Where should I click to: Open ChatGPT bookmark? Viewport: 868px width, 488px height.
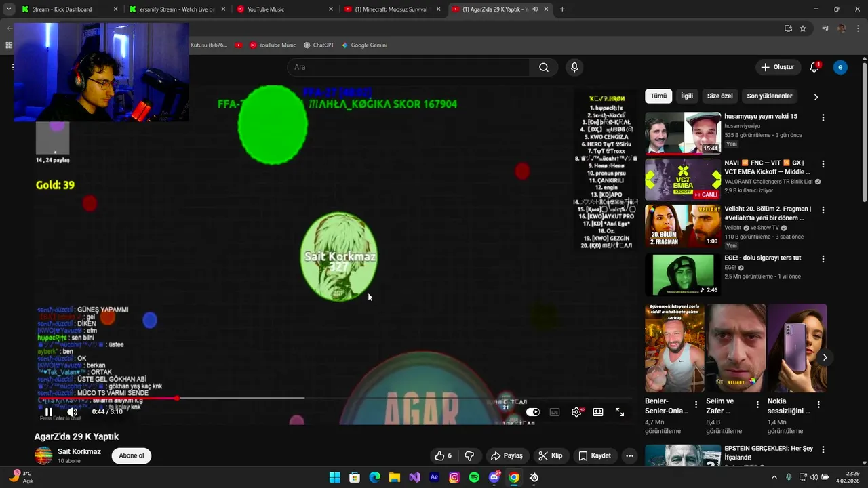[319, 45]
